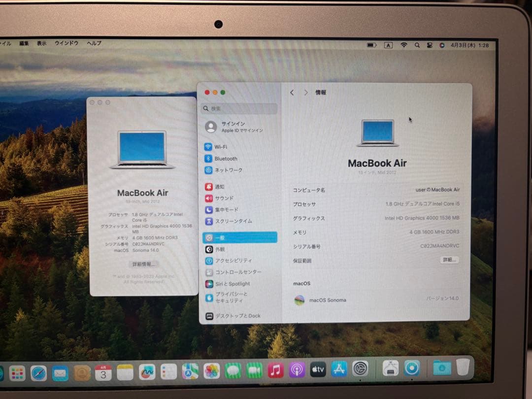
Task: Select プライバシーとセキュリティ in sidebar
Action: click(x=239, y=298)
